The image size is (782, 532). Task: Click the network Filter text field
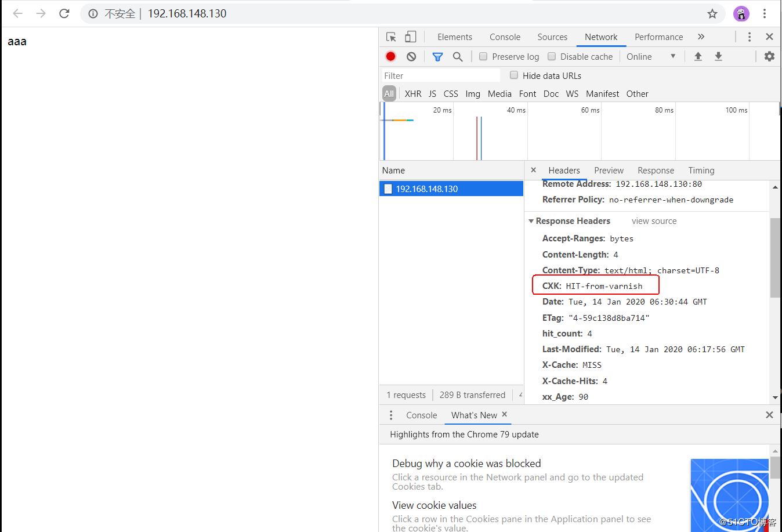coord(440,76)
